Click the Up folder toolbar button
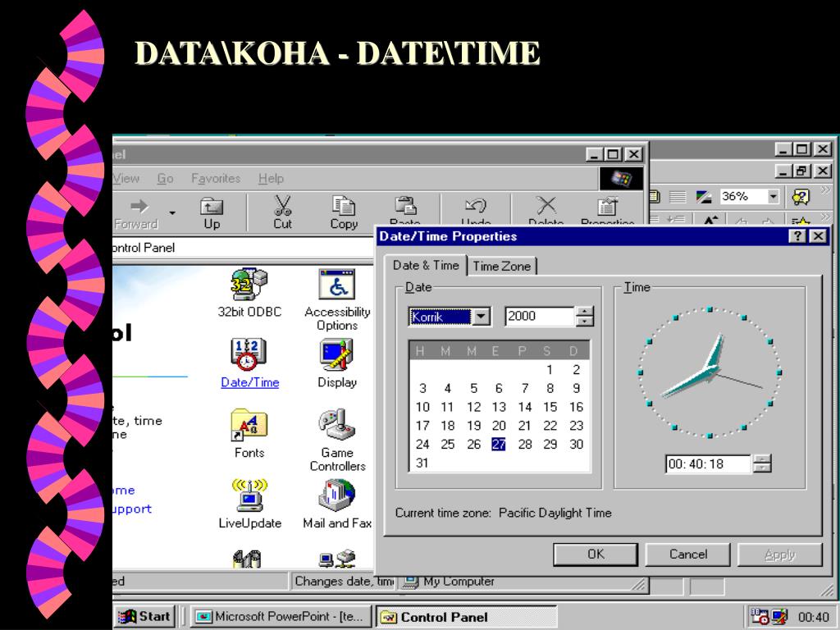Viewport: 840px width, 630px height. (x=212, y=212)
